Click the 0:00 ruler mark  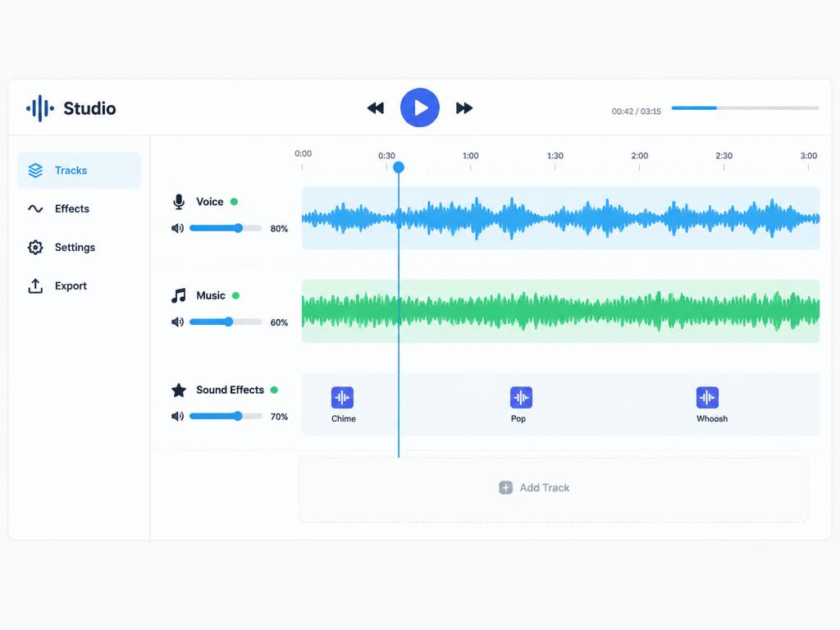(x=303, y=153)
